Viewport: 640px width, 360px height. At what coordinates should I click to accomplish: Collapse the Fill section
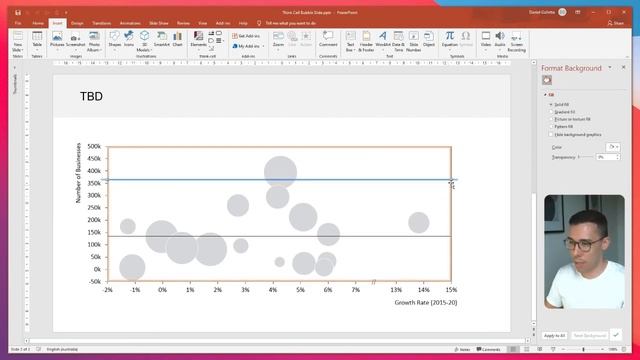pyautogui.click(x=545, y=95)
